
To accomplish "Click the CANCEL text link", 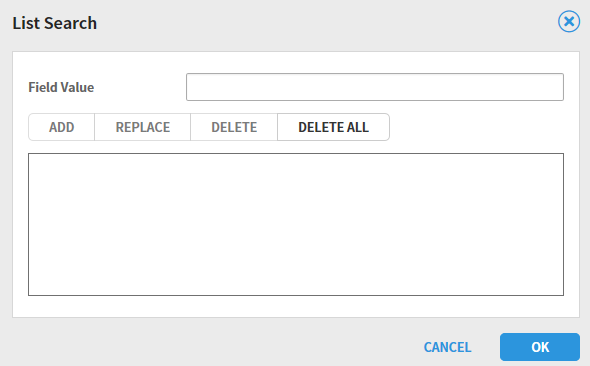I will coord(447,347).
